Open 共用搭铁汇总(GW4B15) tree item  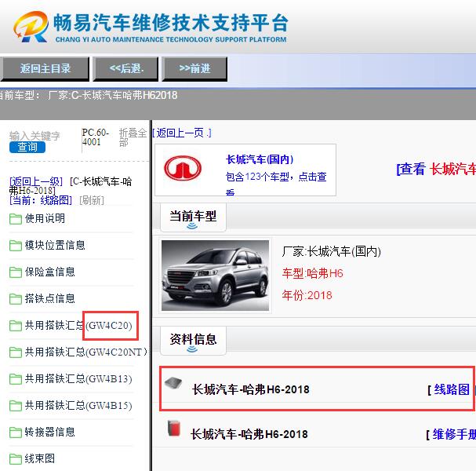(78, 406)
